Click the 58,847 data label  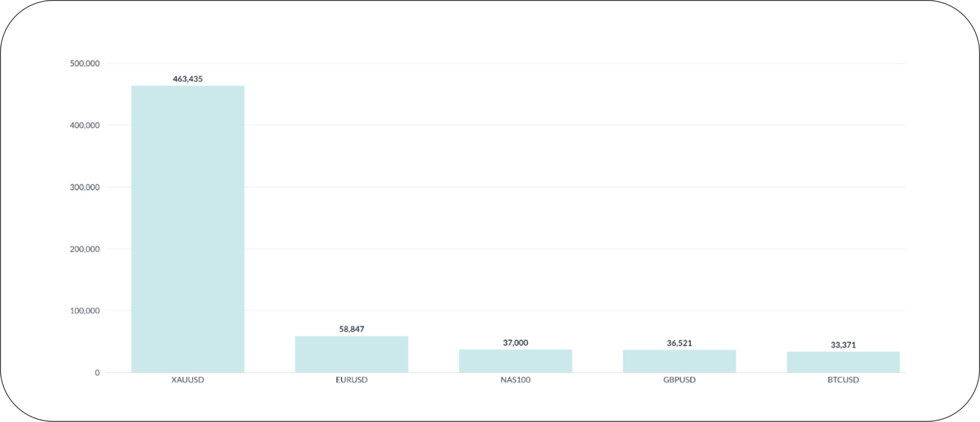pos(351,329)
